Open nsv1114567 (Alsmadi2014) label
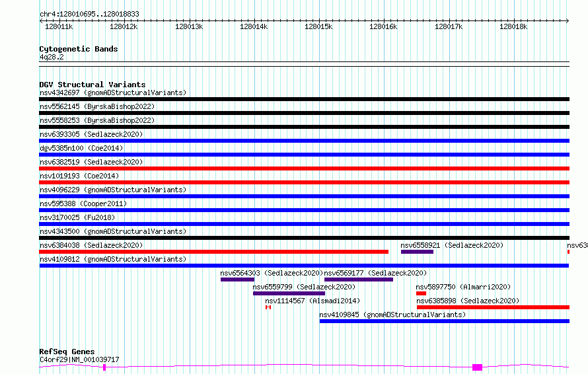The width and height of the screenshot is (588, 374). point(312,301)
